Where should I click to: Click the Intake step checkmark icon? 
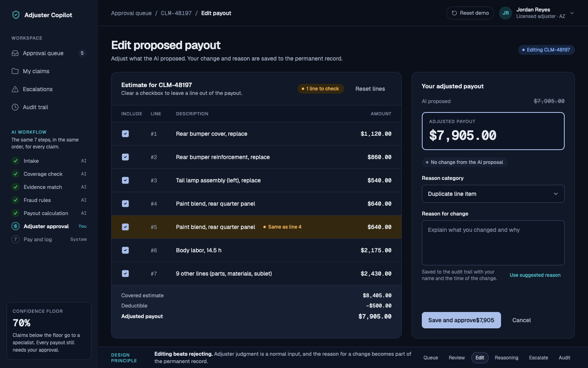click(16, 161)
